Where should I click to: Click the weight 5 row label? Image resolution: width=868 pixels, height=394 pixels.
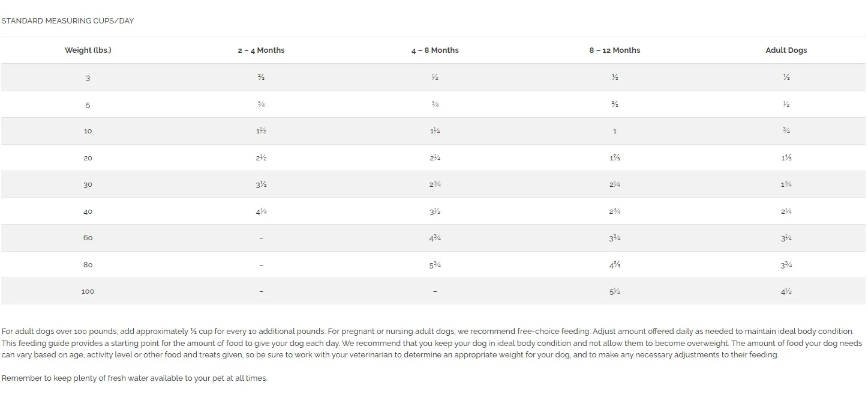point(88,105)
